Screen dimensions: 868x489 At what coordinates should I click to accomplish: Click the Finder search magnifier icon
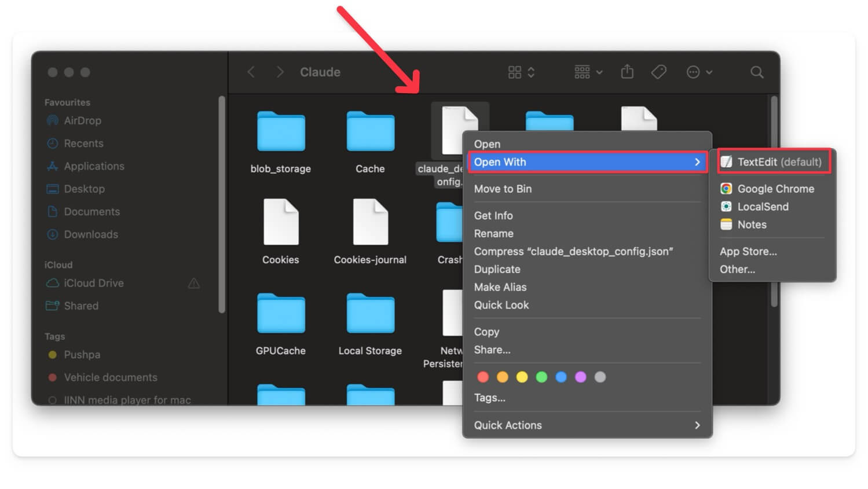coord(757,72)
